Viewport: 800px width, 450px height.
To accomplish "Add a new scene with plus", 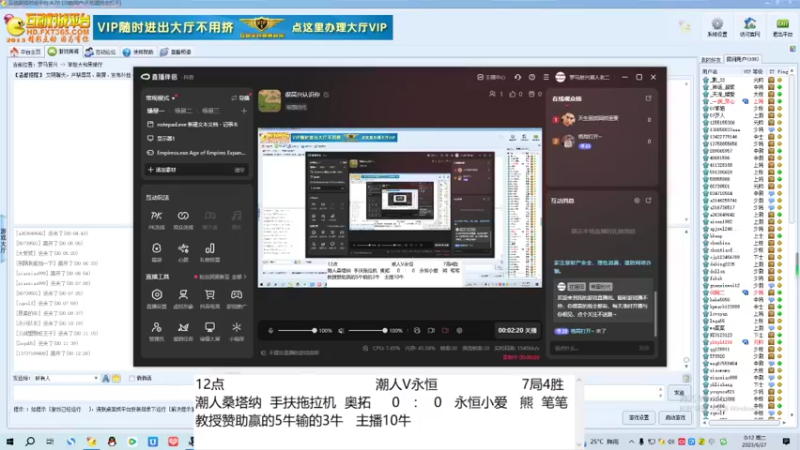I will 244,111.
